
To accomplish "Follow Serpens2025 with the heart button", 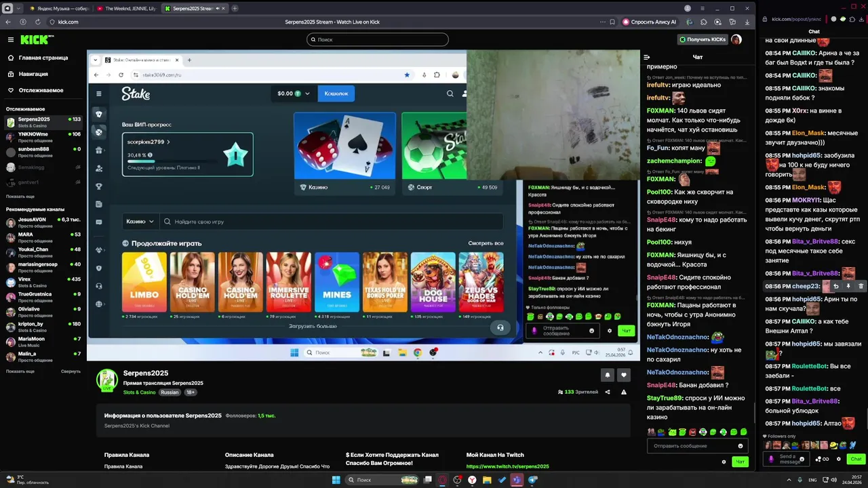I will coord(624,375).
